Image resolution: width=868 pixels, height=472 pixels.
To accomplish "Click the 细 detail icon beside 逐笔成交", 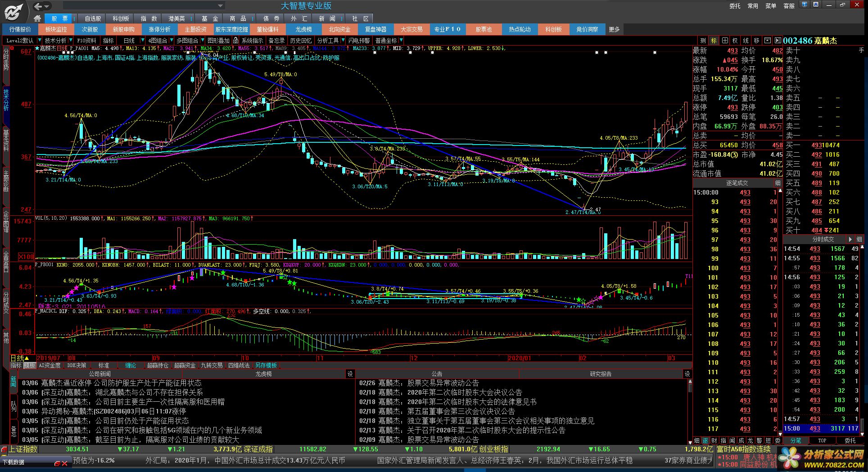I will pyautogui.click(x=778, y=183).
